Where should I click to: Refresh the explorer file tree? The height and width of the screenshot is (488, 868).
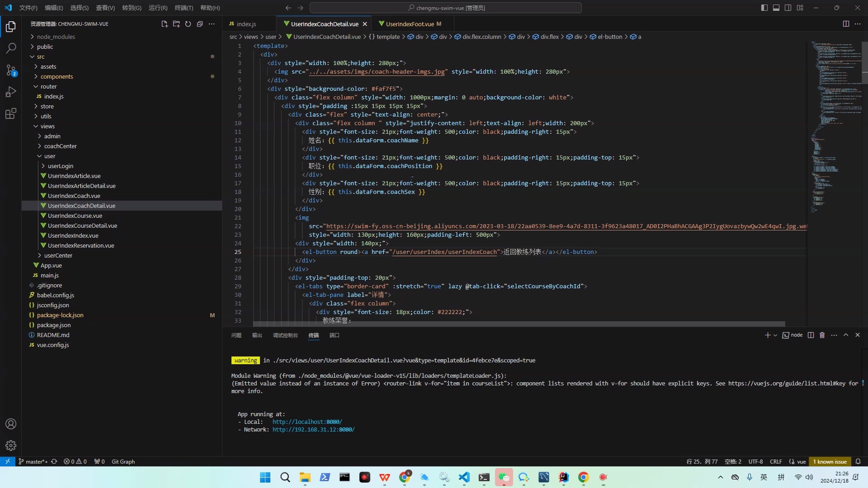(x=188, y=24)
